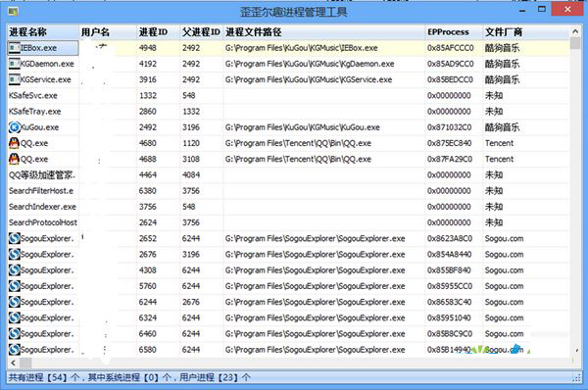Click the vertical scrollbar thumb
The height and width of the screenshot is (390, 588).
[x=575, y=43]
